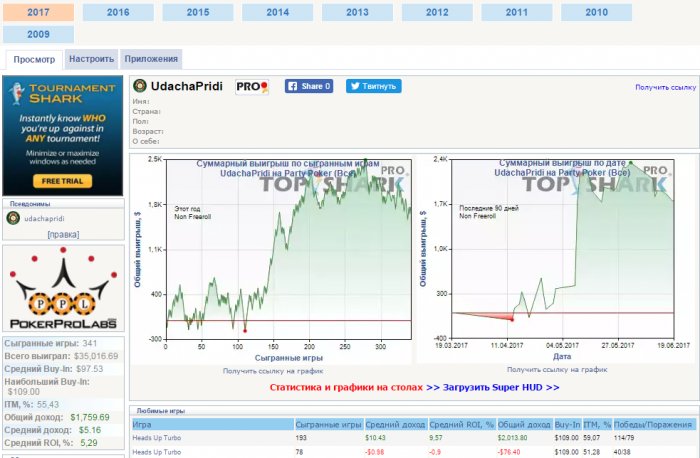Screen dimensions: 700x458
Task: Open the PokerProLabs banner
Action: click(63, 288)
